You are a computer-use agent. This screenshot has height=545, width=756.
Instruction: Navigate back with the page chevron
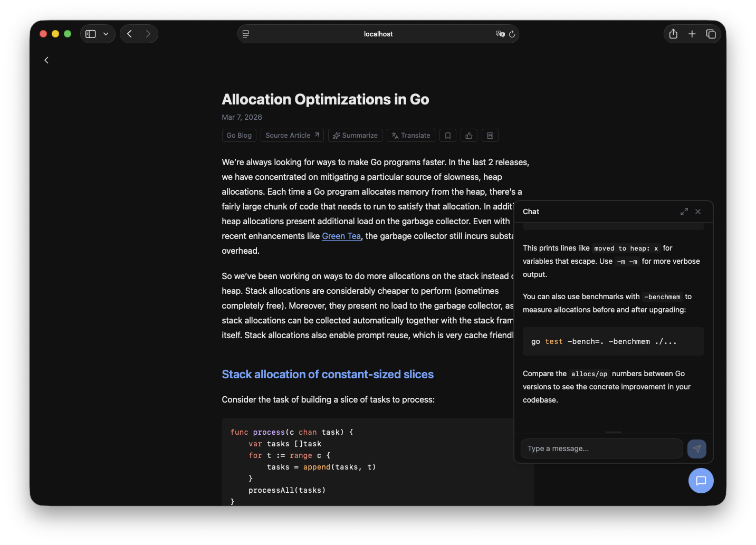pos(46,60)
